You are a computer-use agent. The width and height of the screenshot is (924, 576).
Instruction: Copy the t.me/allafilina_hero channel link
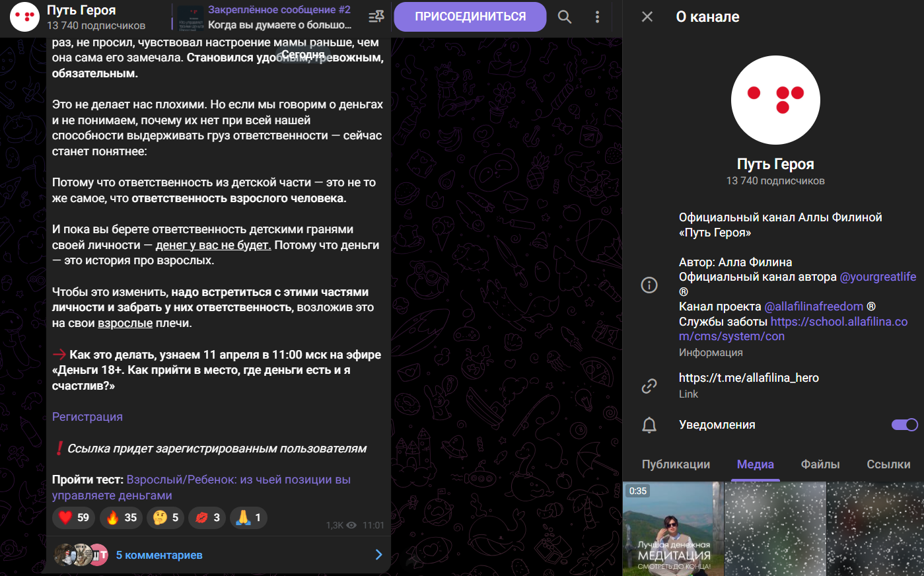coord(749,378)
